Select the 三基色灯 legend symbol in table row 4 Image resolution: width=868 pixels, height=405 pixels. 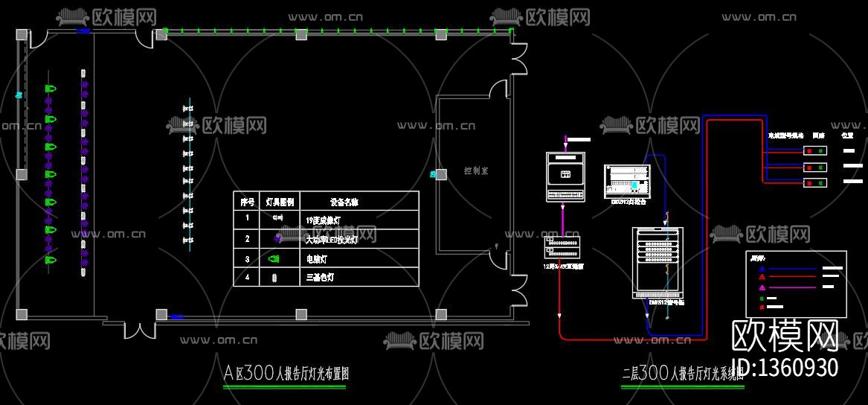point(274,278)
